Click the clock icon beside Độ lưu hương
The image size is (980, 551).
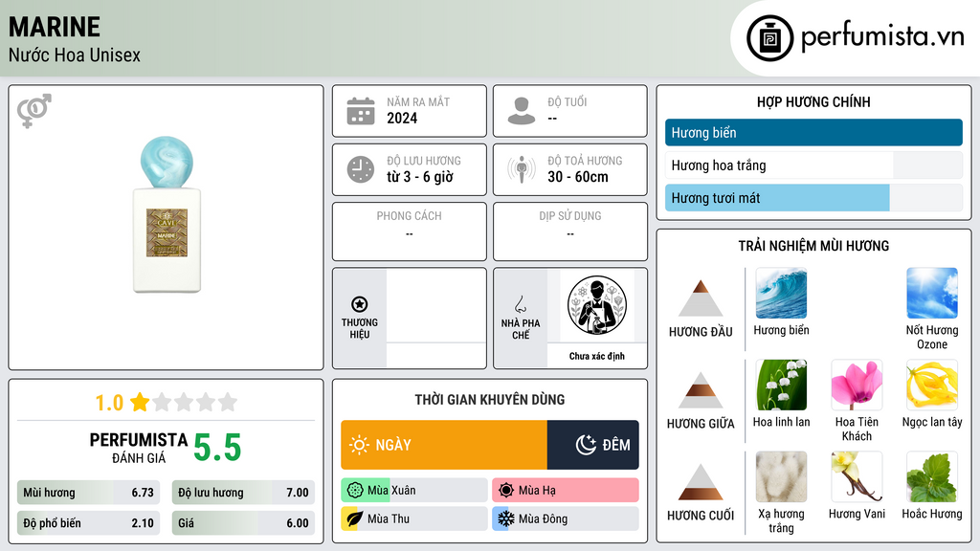[x=361, y=169]
